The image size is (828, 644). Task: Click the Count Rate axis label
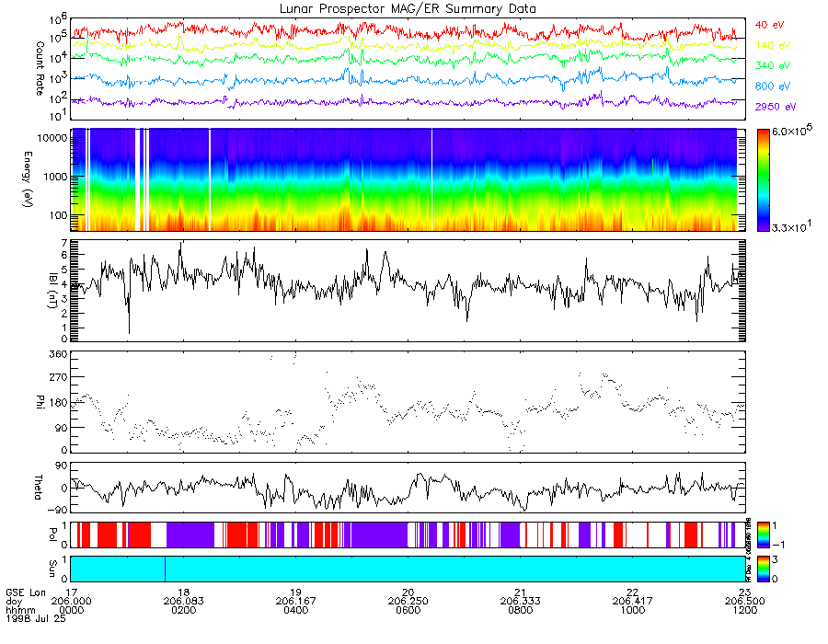(x=40, y=68)
